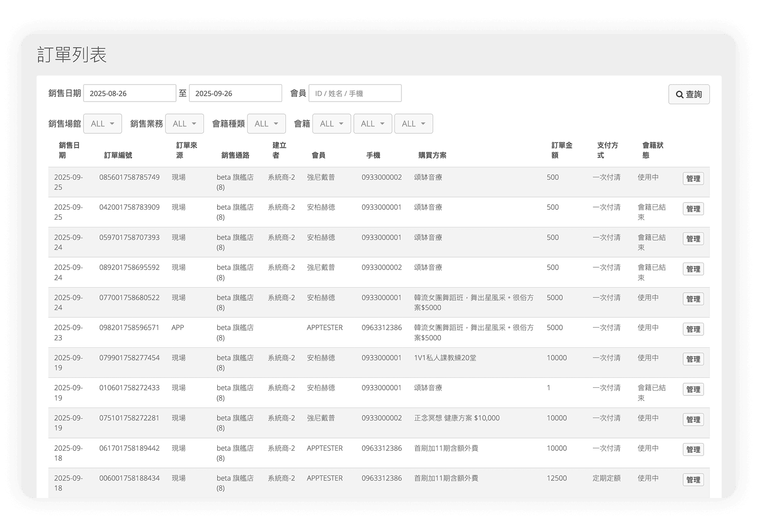Click the magnifier icon inside the 查詢 button

[679, 94]
